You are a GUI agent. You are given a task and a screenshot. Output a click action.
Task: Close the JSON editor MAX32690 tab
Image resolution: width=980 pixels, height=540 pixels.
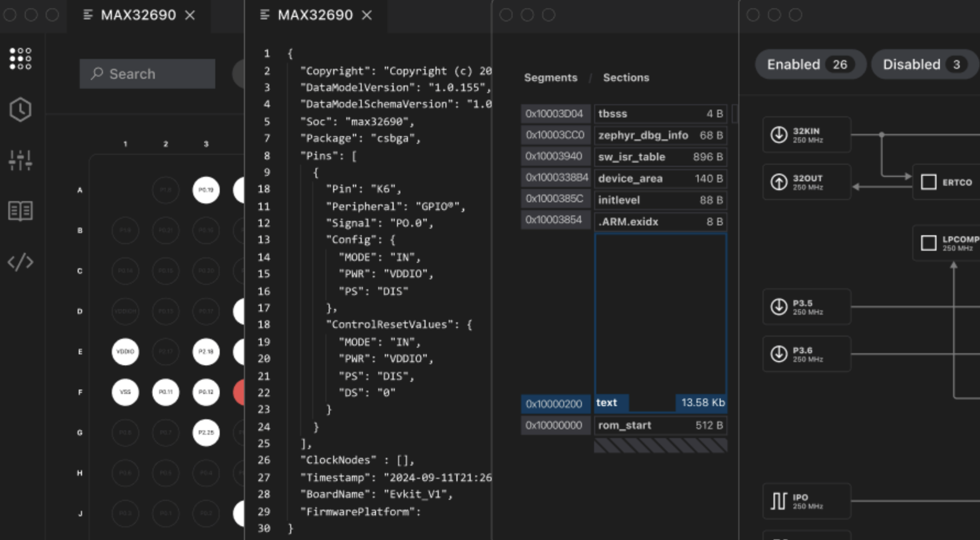pyautogui.click(x=367, y=15)
